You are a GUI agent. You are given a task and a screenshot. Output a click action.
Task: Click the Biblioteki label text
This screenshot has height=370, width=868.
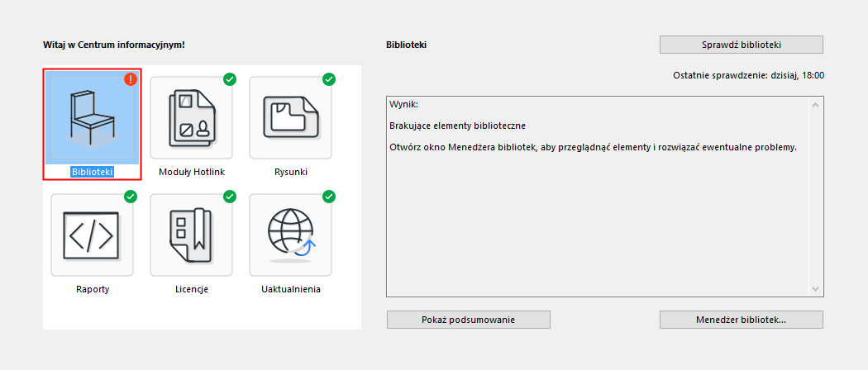(x=92, y=172)
